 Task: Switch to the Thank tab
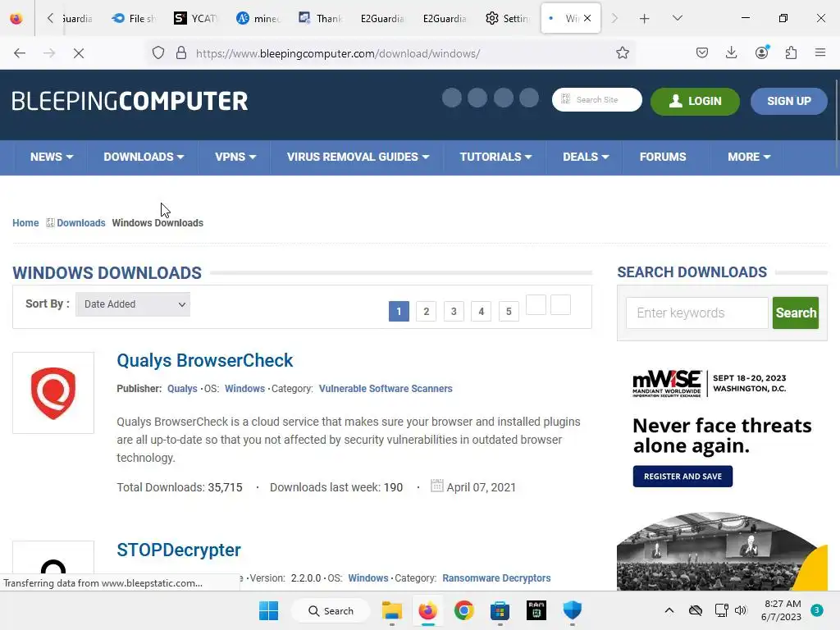pos(321,18)
